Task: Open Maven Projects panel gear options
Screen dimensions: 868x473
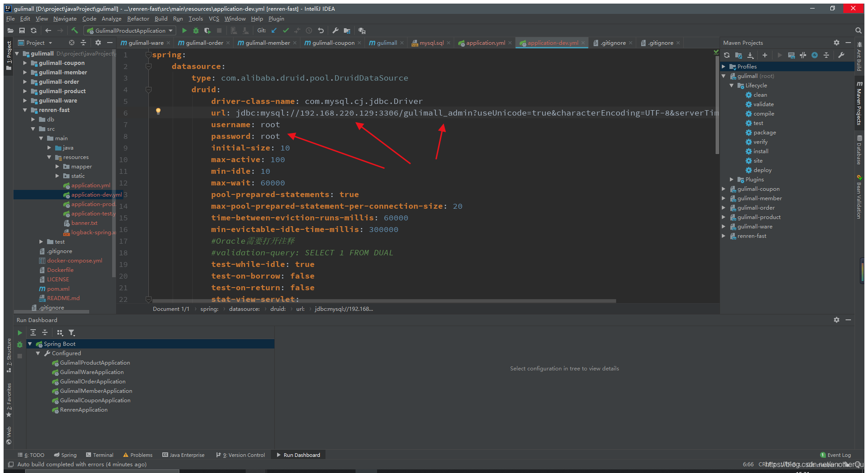Action: coord(837,43)
